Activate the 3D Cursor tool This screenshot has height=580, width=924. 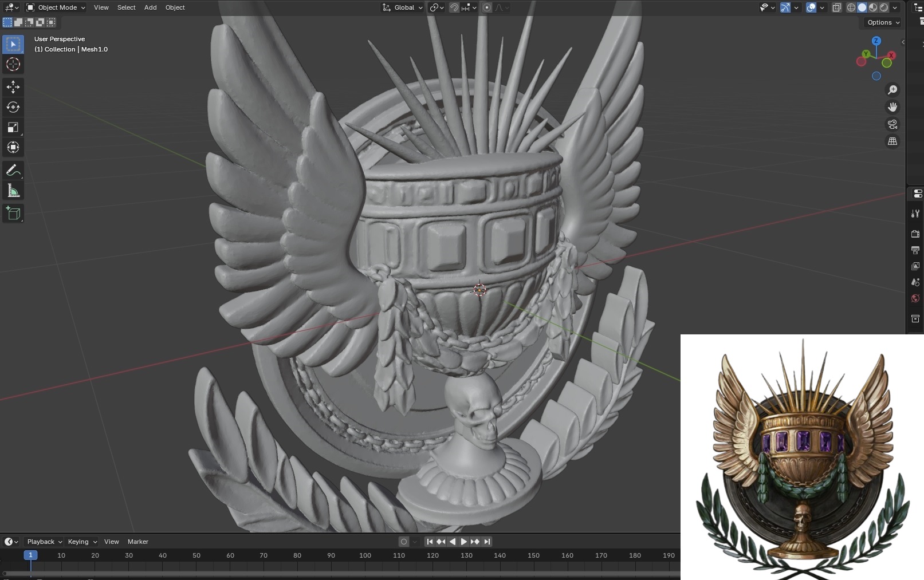13,64
